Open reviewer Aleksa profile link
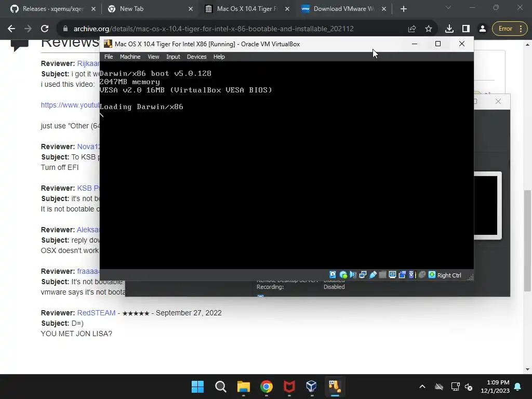 [88, 230]
